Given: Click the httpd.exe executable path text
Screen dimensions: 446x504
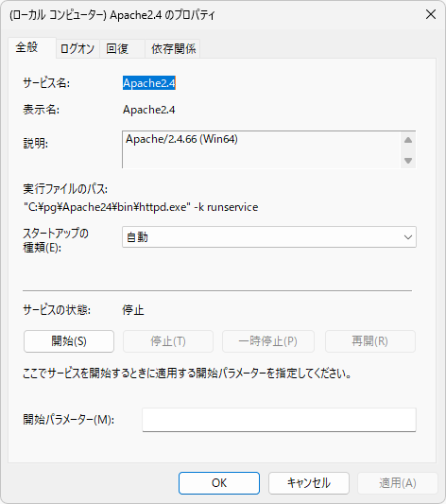Looking at the screenshot, I should 141,207.
